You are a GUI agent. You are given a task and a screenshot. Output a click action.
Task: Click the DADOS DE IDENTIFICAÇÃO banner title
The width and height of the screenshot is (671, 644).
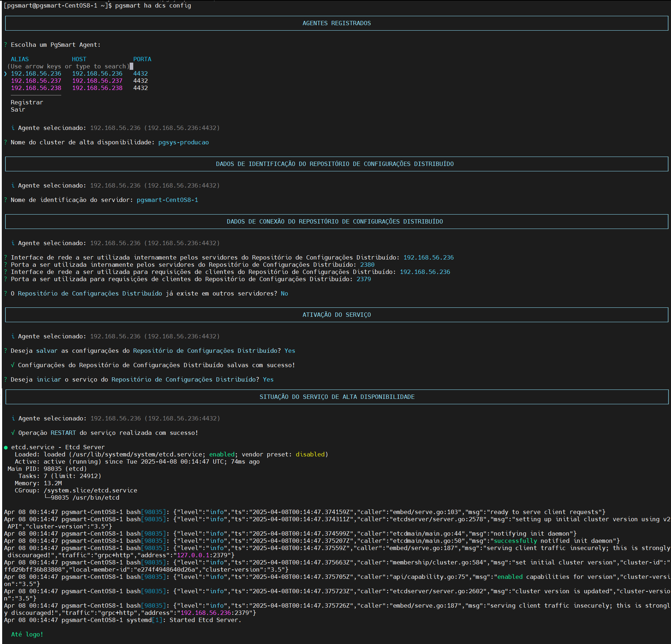click(x=335, y=164)
